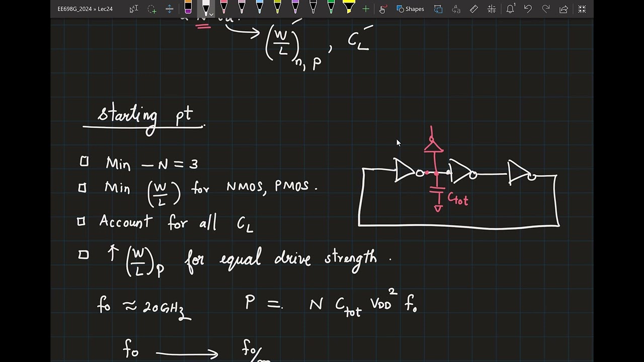Click the 'Min - N = 3' note
Image resolution: width=644 pixels, height=362 pixels.
point(151,163)
